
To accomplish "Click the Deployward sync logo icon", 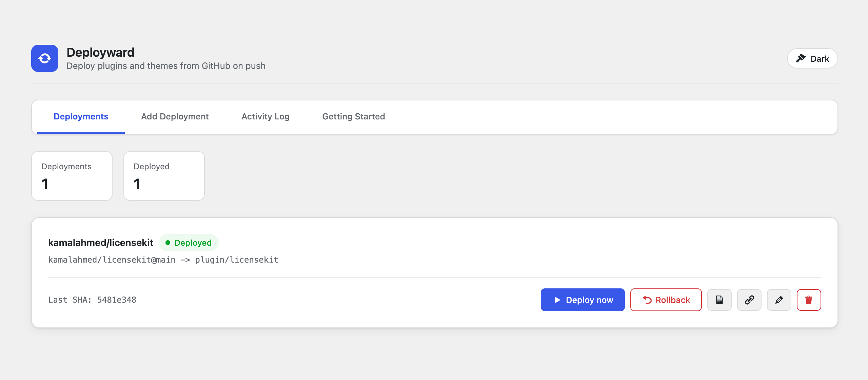I will [45, 58].
